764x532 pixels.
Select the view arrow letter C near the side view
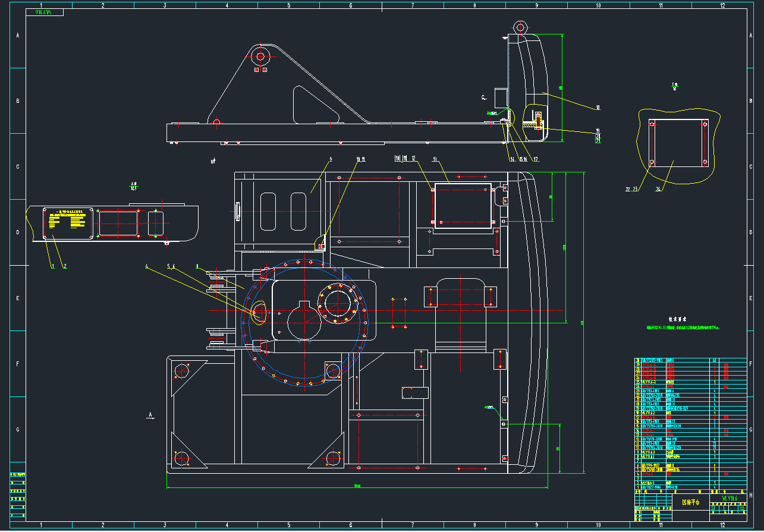pos(483,96)
